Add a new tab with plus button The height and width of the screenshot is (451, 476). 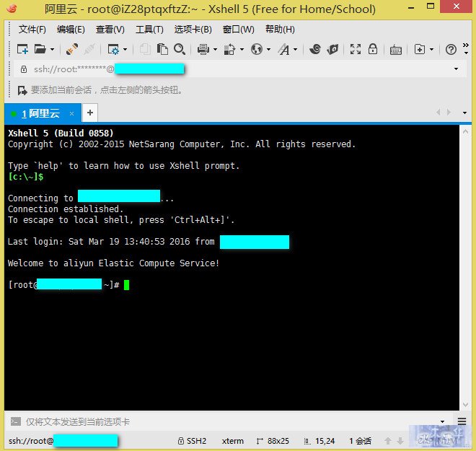click(x=90, y=113)
